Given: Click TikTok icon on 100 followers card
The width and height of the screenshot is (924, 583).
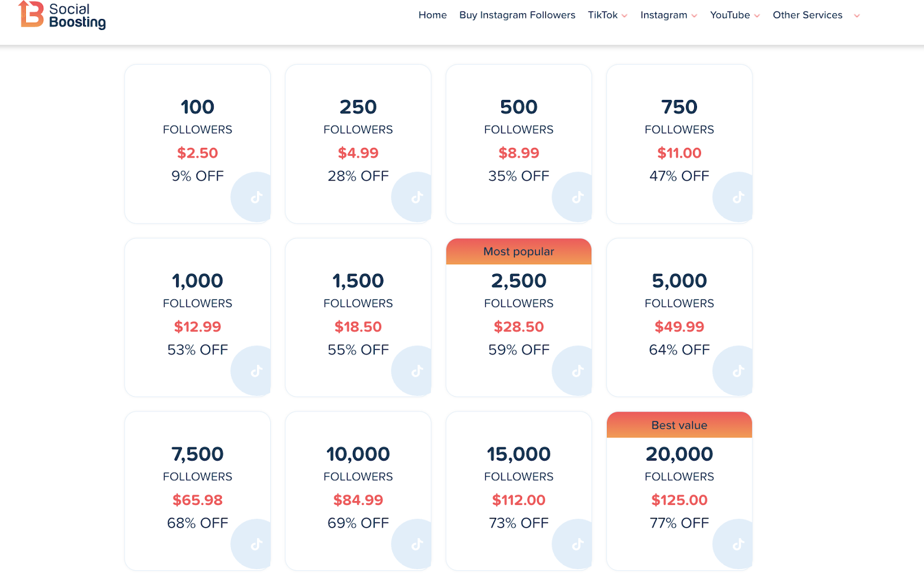Looking at the screenshot, I should pos(256,197).
